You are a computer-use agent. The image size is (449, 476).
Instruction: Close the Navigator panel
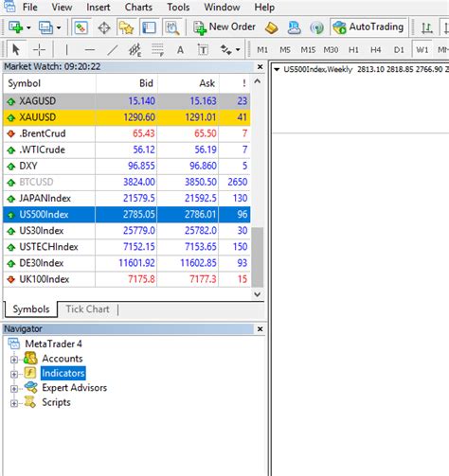260,329
